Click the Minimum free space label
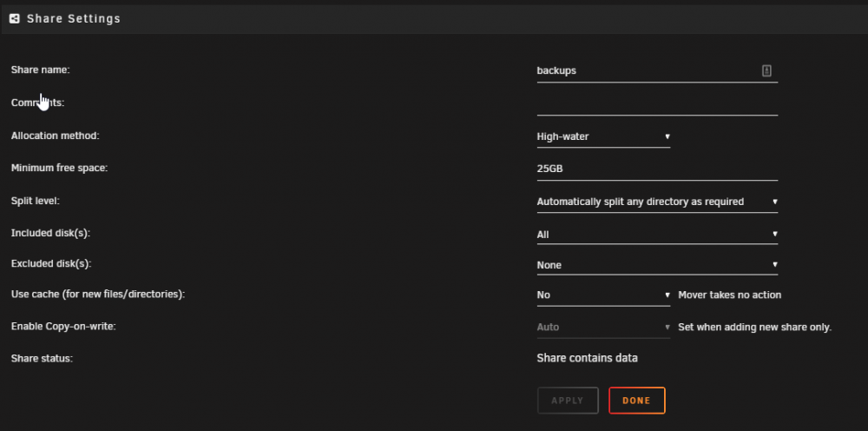 click(59, 168)
